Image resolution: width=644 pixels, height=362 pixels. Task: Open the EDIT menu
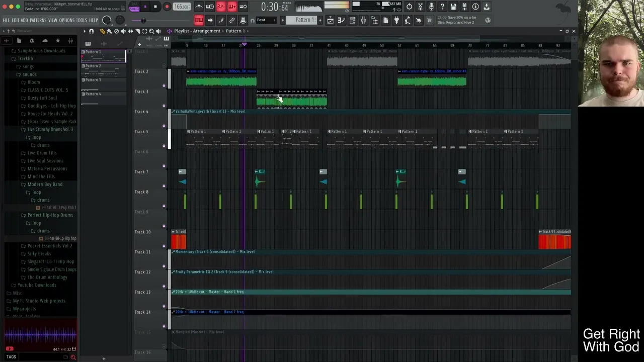(x=15, y=20)
